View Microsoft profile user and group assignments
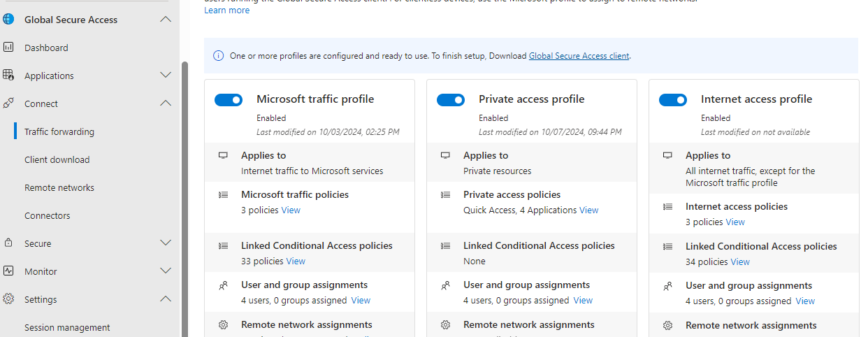Image resolution: width=868 pixels, height=337 pixels. pos(361,301)
